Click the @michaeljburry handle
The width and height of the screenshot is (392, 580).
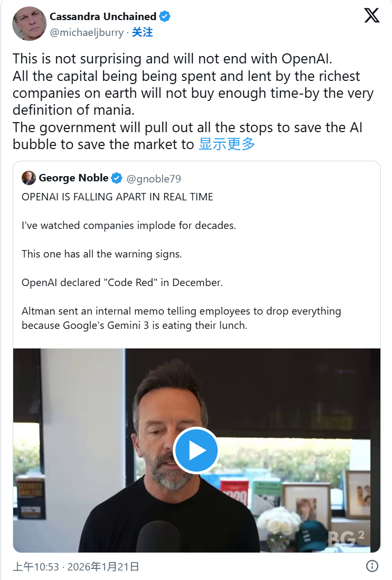86,32
